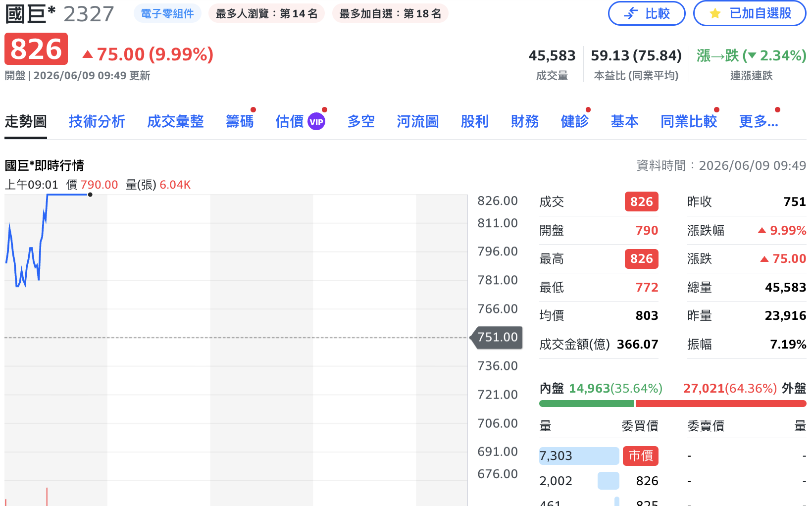Switch to the 技術分析 tab

tap(97, 121)
